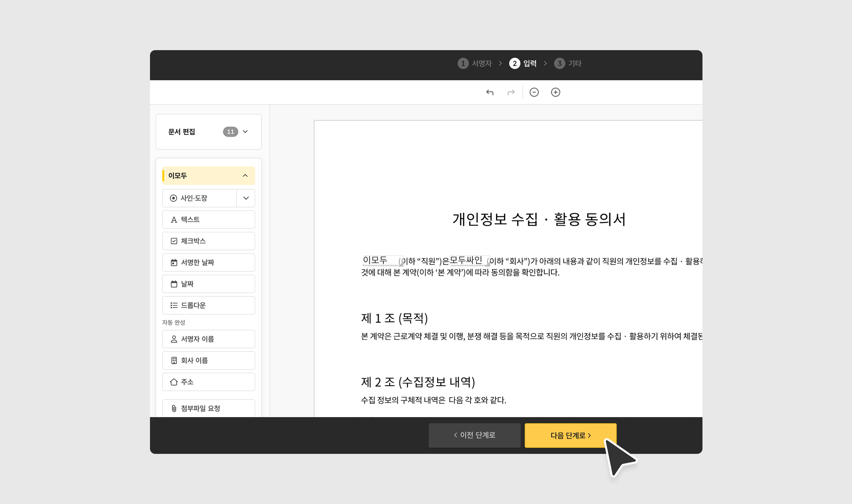Screen dimensions: 852x504
Task: Add a 체크박스 checkbox field
Action: [209, 241]
